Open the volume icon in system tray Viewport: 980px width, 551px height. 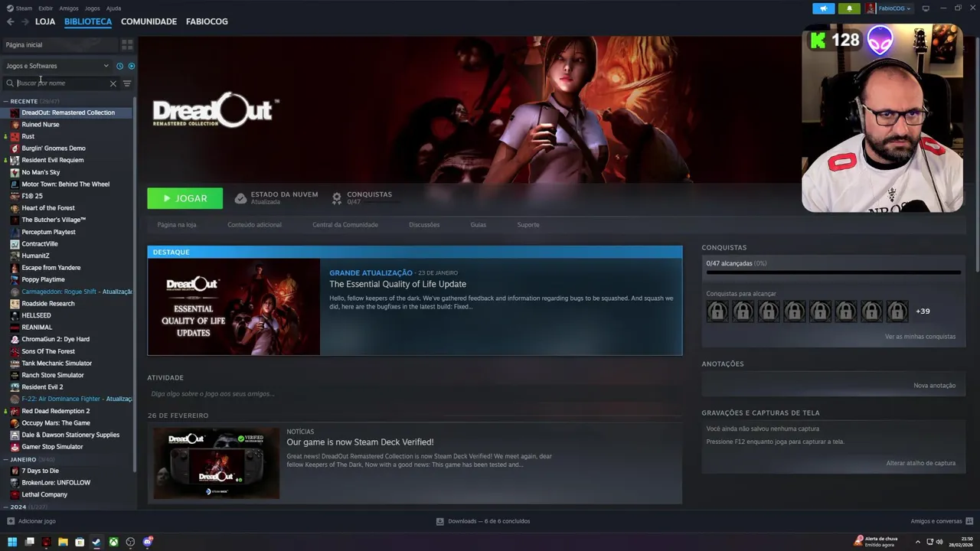[939, 542]
